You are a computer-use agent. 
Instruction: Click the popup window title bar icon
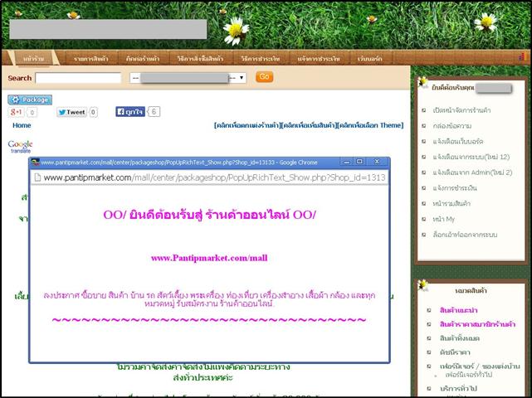tap(36, 163)
